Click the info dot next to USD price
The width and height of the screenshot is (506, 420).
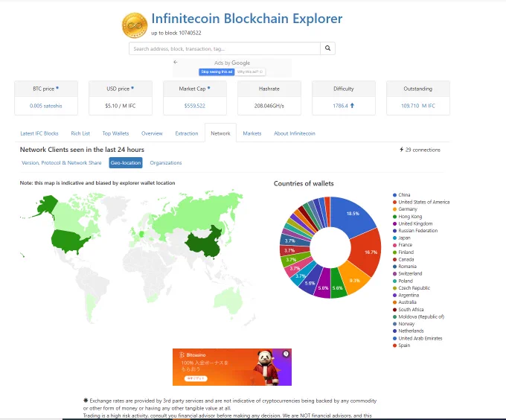[132, 87]
